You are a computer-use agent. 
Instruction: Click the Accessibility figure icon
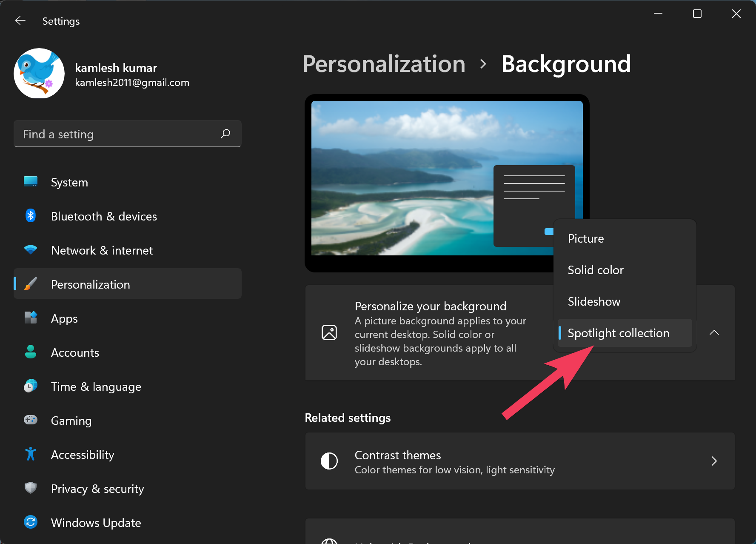[31, 454]
